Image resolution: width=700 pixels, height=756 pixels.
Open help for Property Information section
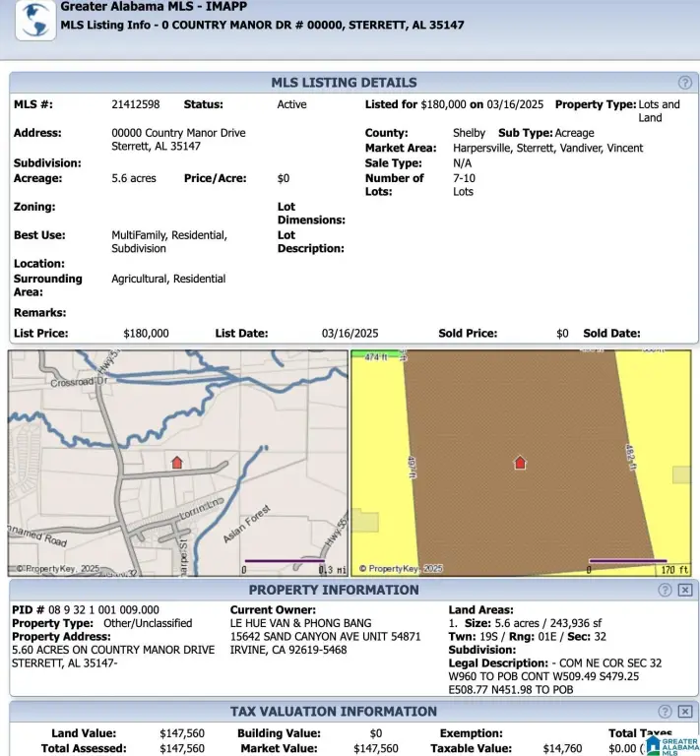[666, 590]
